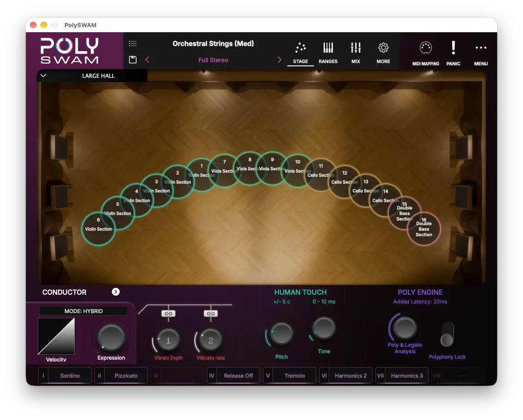Image resolution: width=523 pixels, height=420 pixels.
Task: Go to next preset arrow
Action: point(279,60)
